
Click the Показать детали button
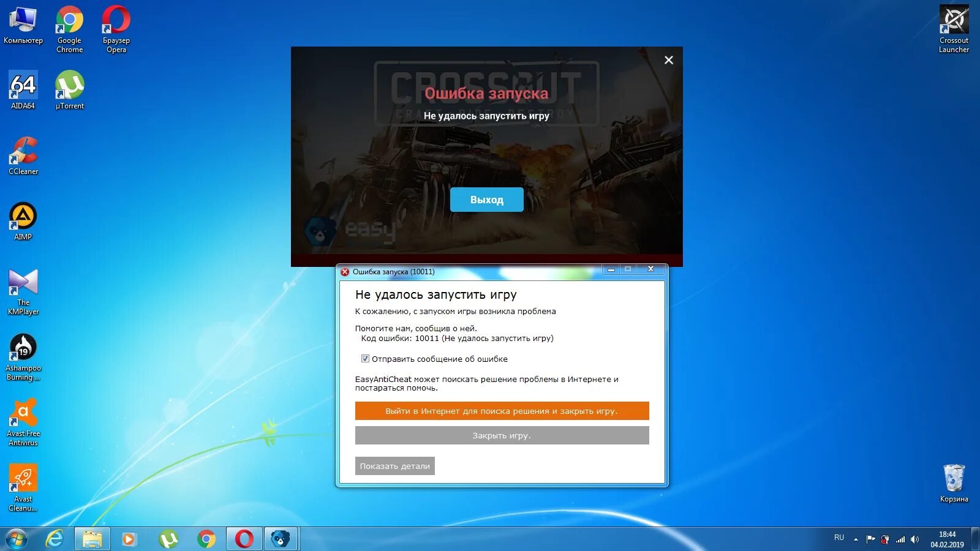[x=395, y=466]
